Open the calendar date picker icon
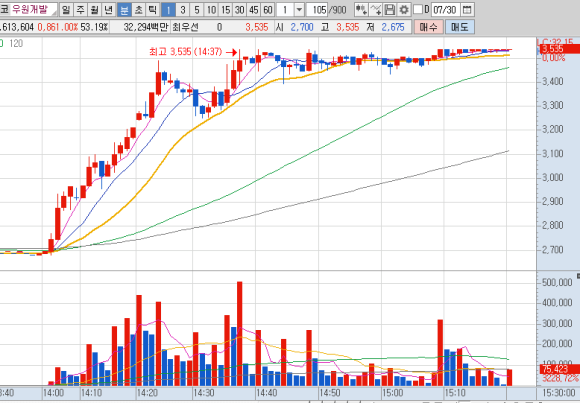Screen dimensions: 580x403 pos(468,10)
